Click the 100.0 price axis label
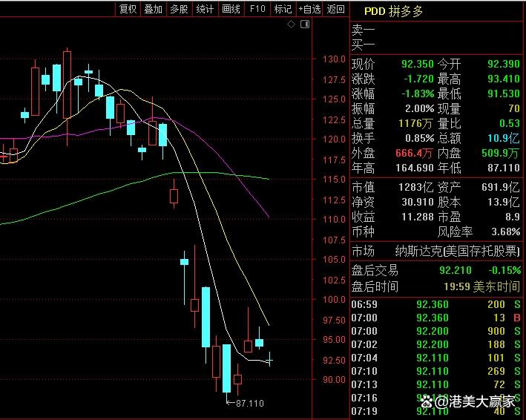 click(x=334, y=300)
